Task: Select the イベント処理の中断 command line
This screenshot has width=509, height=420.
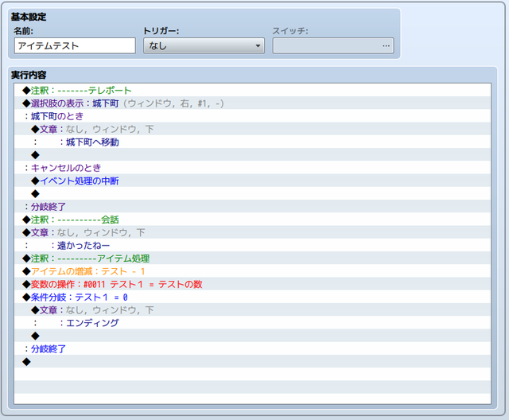Action: coord(253,181)
